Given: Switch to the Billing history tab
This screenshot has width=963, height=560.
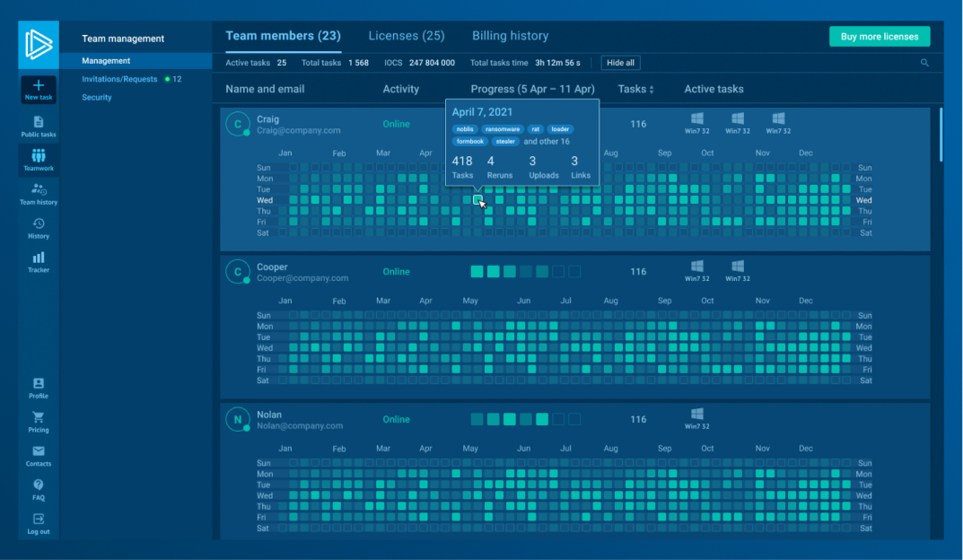Looking at the screenshot, I should pos(510,36).
